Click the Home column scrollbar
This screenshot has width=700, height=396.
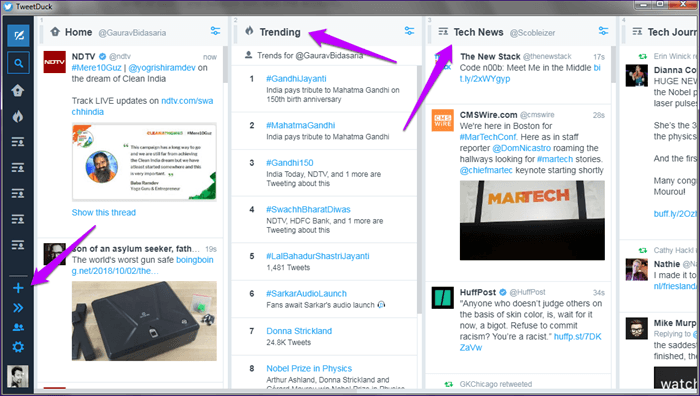click(225, 65)
